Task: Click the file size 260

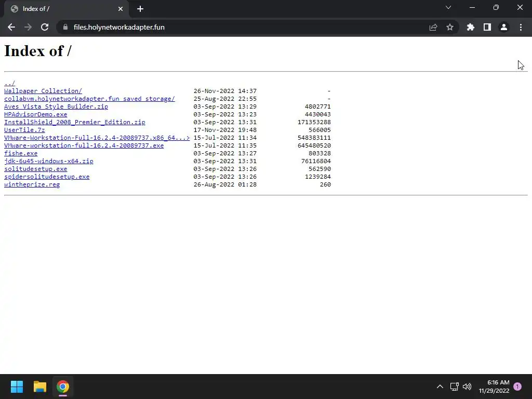Action: click(x=325, y=184)
